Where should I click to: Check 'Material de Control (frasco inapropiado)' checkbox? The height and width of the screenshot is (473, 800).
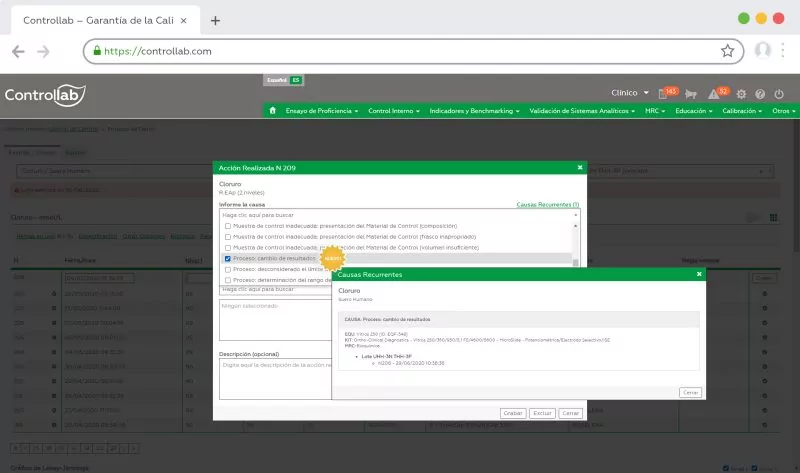228,236
